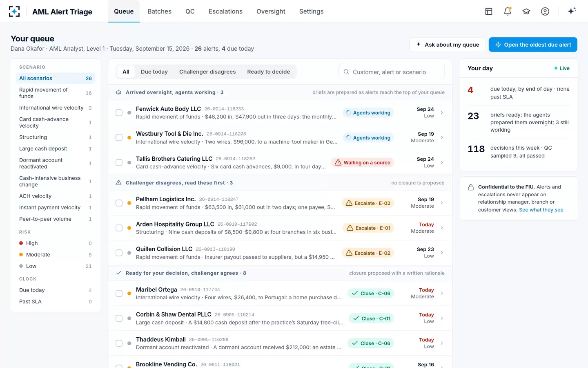Screen dimensions: 588x368
Task: Switch to the Batches tab
Action: pos(160,11)
